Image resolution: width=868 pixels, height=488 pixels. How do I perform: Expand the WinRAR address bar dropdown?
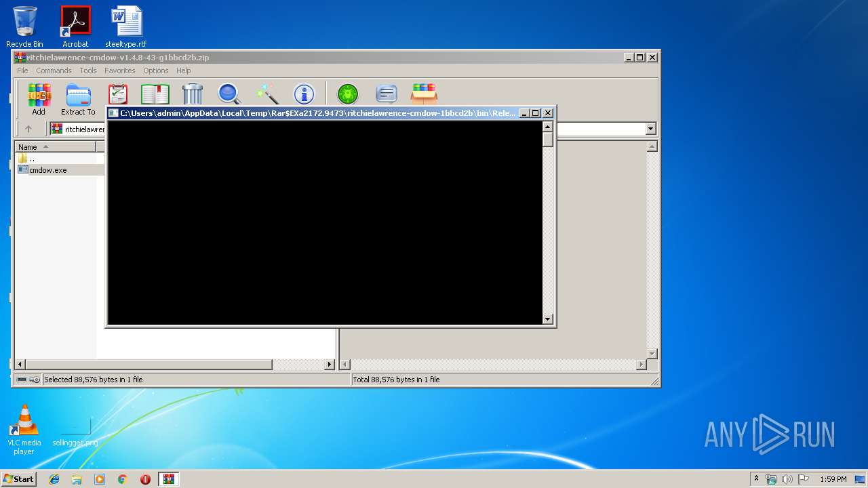pyautogui.click(x=651, y=129)
